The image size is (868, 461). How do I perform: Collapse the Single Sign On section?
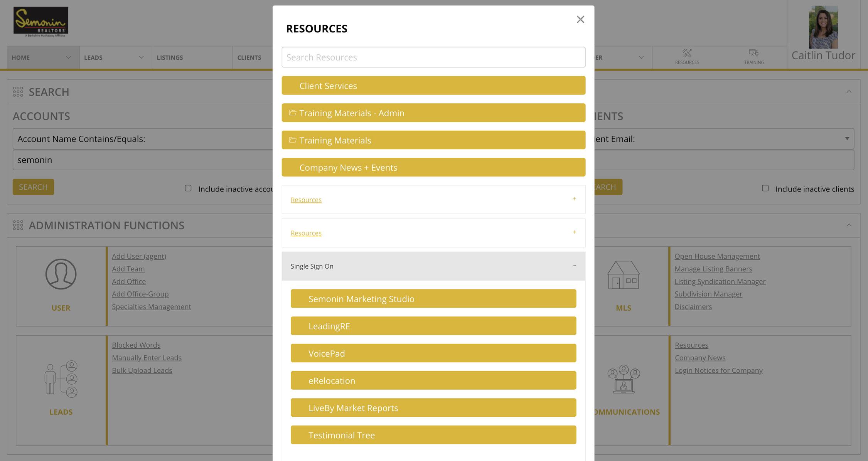[574, 266]
